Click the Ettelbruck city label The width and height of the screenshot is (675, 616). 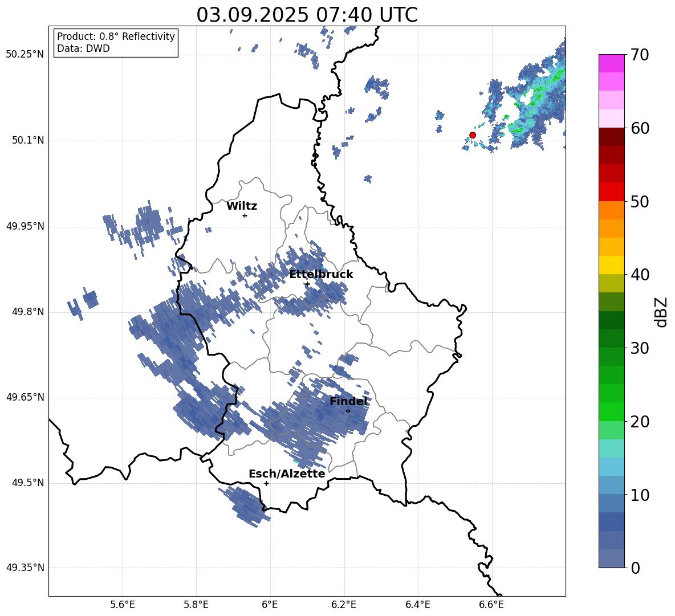pyautogui.click(x=321, y=275)
